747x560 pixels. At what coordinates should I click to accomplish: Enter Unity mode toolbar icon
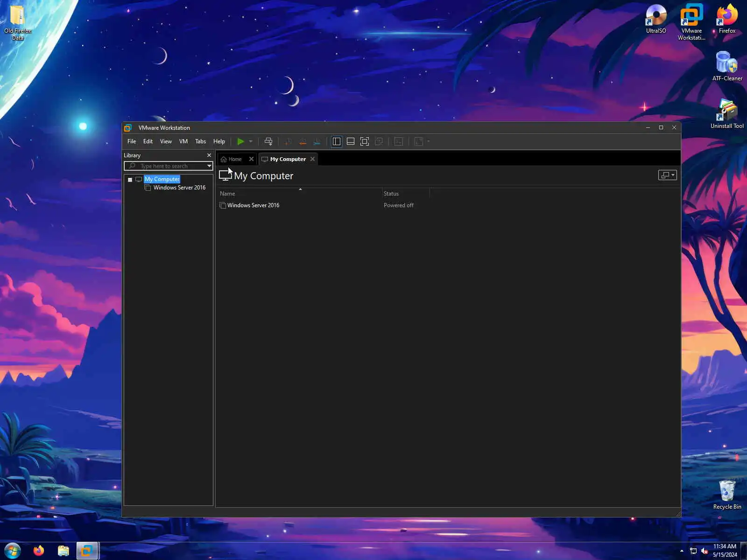(x=379, y=141)
